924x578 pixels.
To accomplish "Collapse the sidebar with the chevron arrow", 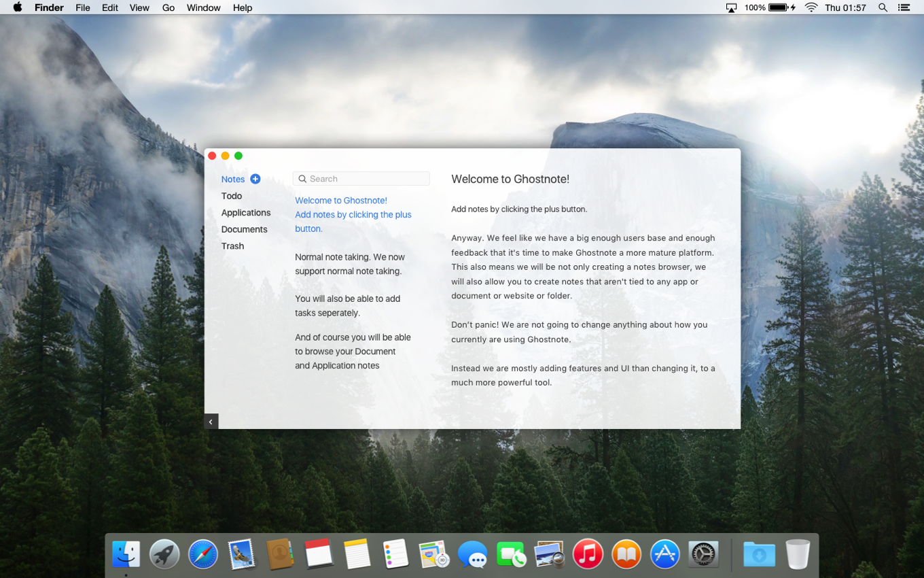I will click(x=211, y=422).
